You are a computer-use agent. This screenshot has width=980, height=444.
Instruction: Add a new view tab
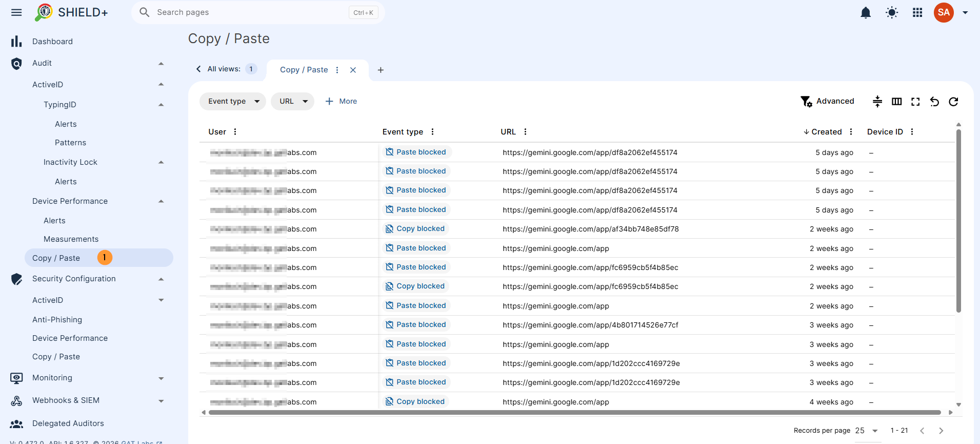click(x=381, y=70)
